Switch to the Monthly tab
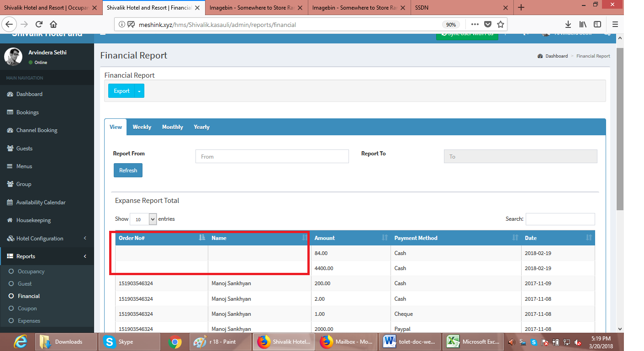644x351 pixels. 172,127
